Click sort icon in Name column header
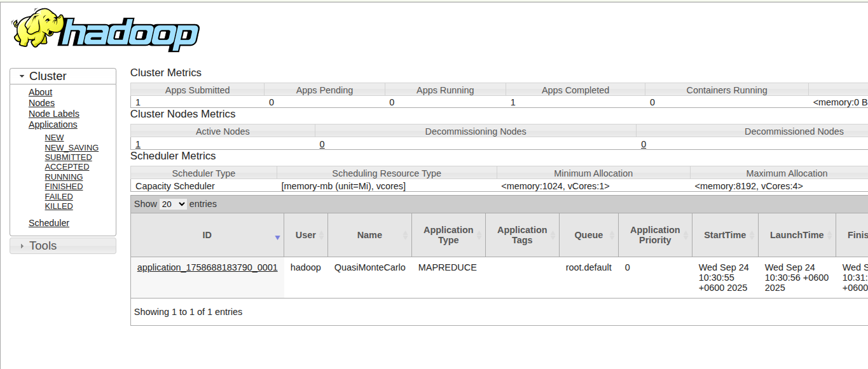Viewport: 868px width, 369px height. (x=405, y=236)
